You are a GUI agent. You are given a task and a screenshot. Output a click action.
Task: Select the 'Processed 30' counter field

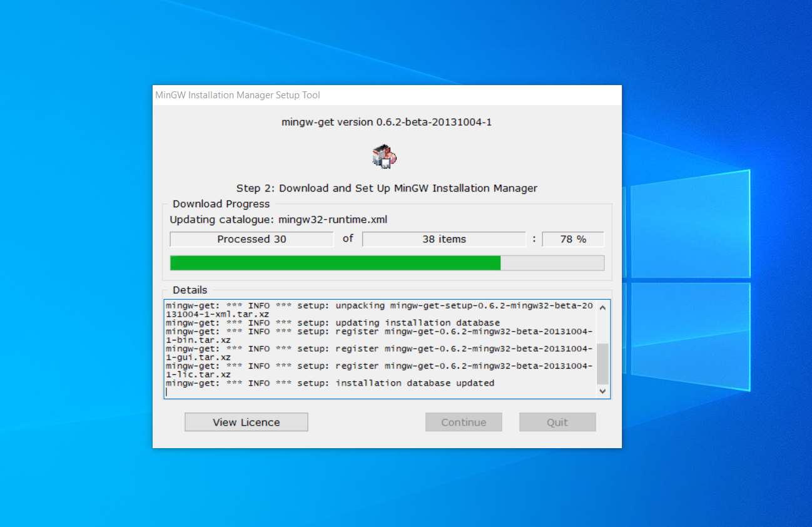251,239
